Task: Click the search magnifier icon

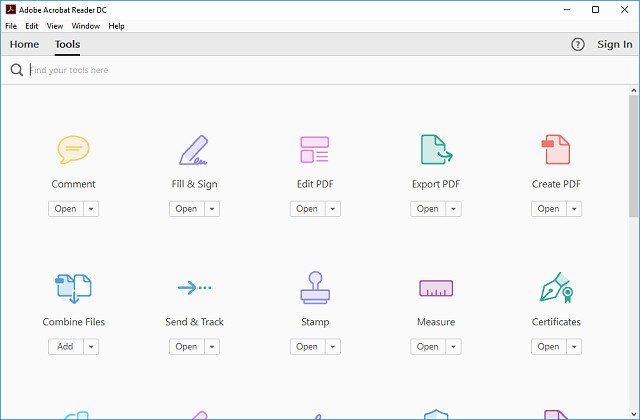Action: coord(17,70)
